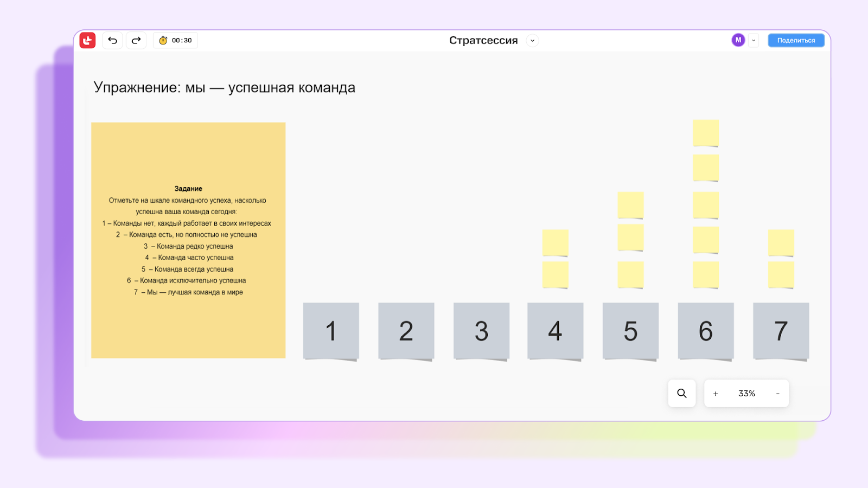Click the line '2 – Команда есть, но полностью не успешна'
The image size is (868, 488).
point(187,235)
